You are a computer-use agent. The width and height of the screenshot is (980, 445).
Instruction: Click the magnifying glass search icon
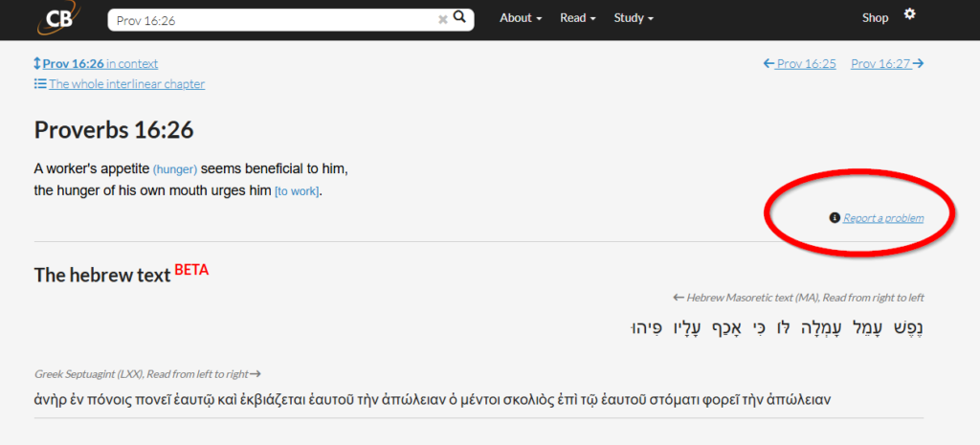[459, 17]
